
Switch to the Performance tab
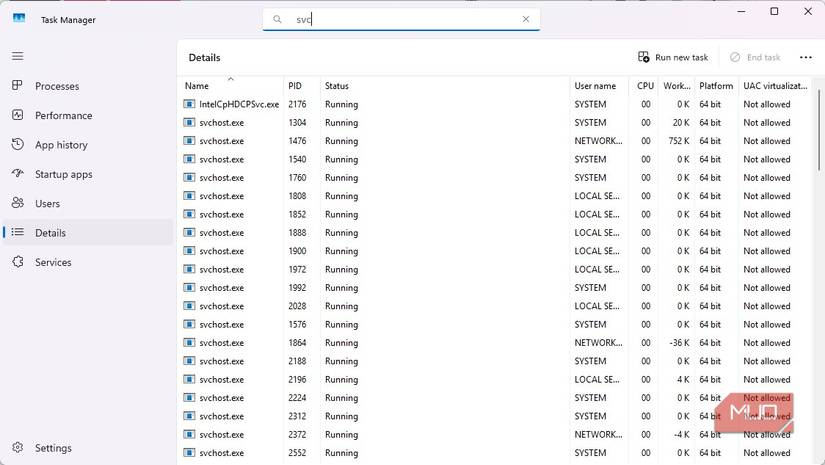(x=88, y=115)
